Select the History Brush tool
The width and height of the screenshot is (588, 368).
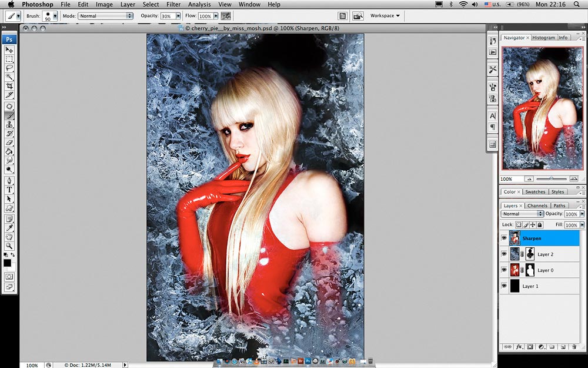click(x=9, y=133)
